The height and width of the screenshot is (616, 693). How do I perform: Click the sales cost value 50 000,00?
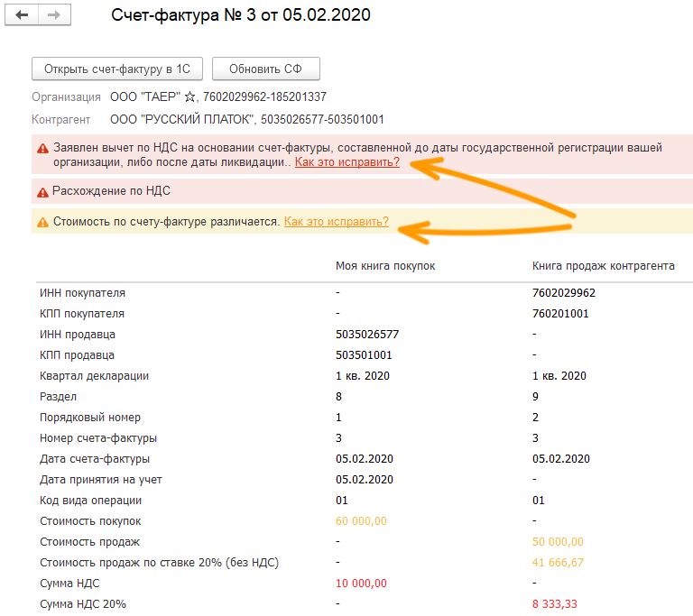(x=558, y=542)
